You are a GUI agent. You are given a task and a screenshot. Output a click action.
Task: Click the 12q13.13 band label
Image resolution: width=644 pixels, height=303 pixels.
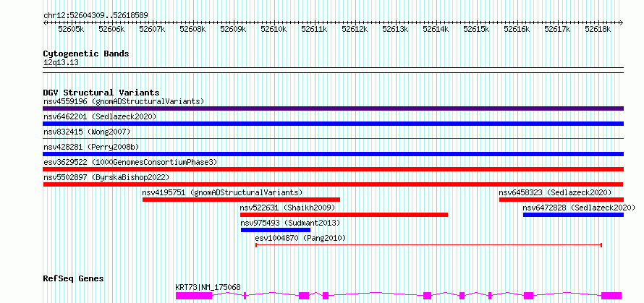click(x=62, y=63)
